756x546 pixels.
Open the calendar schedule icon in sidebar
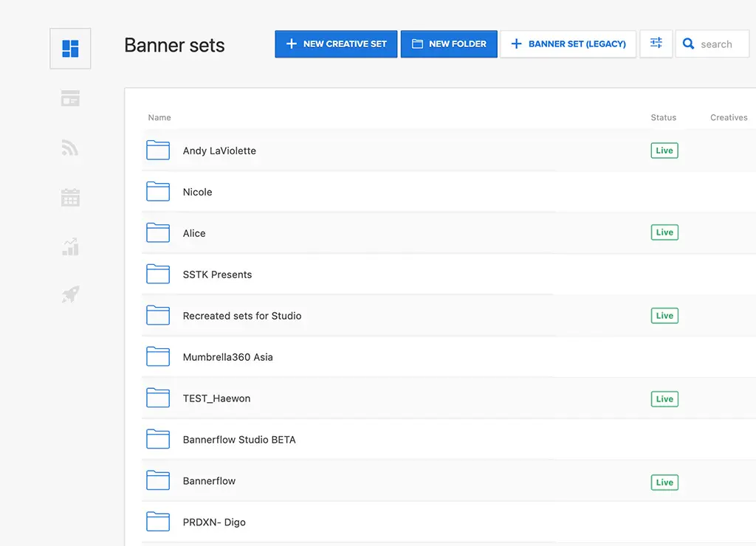click(x=70, y=197)
